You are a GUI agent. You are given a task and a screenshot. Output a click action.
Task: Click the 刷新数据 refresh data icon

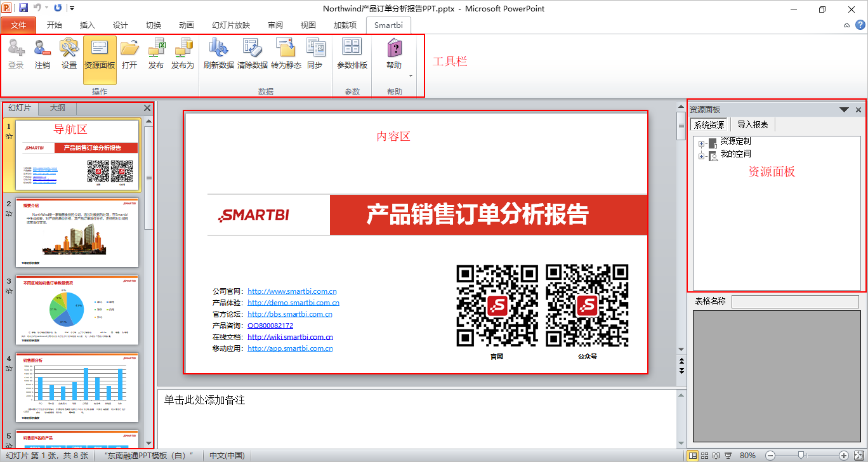[219, 48]
